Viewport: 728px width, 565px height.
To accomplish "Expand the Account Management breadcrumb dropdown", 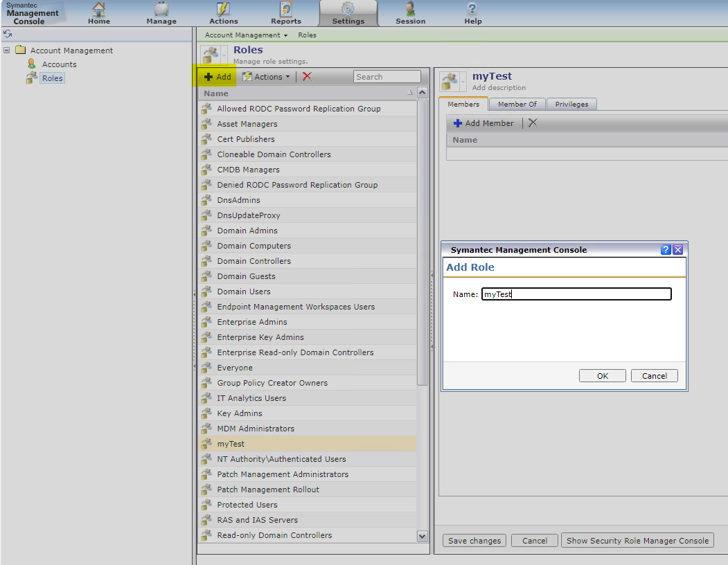I will click(x=247, y=35).
